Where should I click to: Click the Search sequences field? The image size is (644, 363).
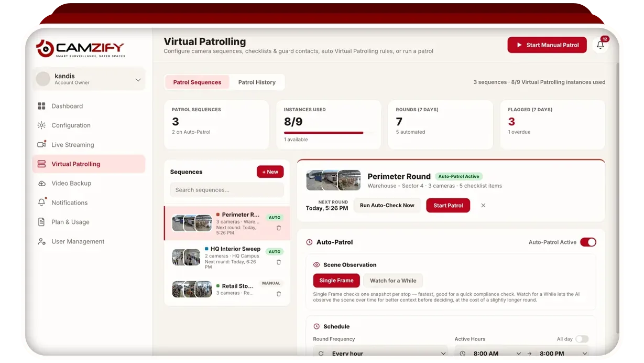click(x=227, y=190)
